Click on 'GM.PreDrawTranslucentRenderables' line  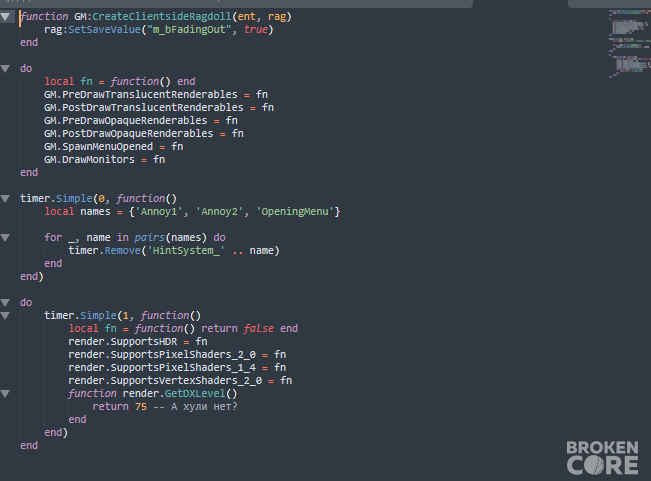coord(156,95)
